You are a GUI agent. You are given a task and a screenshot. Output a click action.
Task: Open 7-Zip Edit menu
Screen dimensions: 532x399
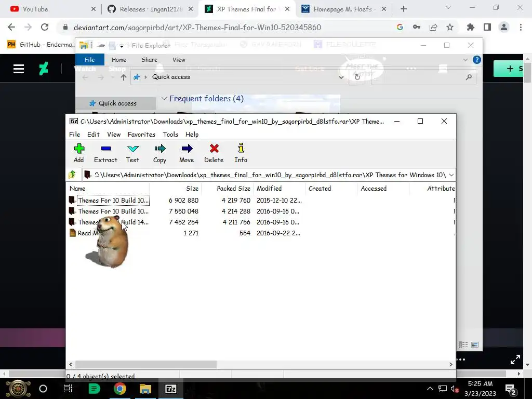[x=94, y=135]
